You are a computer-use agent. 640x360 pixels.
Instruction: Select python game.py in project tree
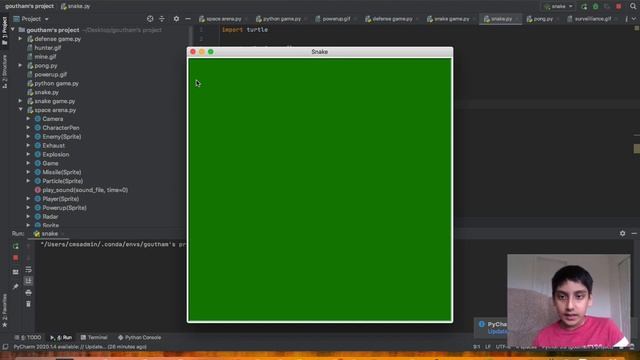pos(56,83)
